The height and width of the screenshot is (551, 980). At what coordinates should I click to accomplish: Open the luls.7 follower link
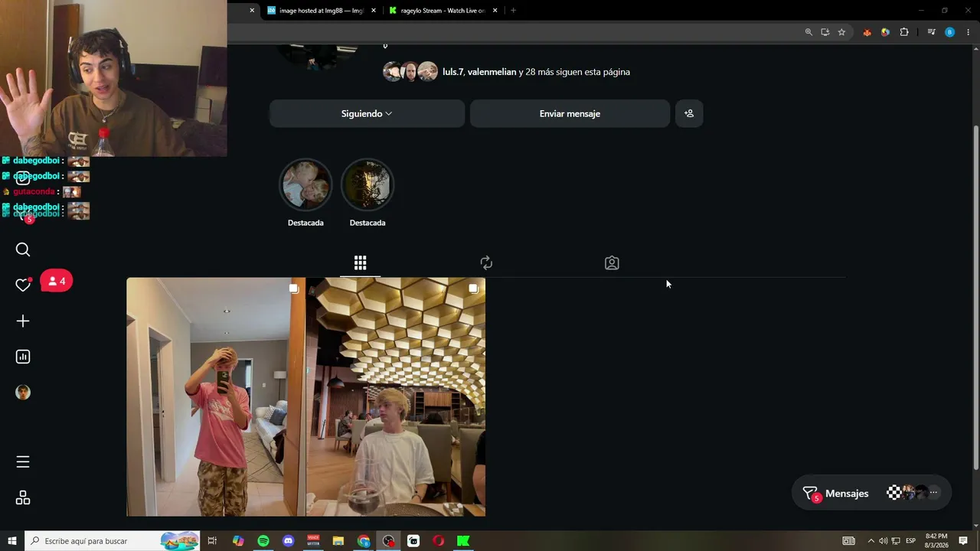452,72
